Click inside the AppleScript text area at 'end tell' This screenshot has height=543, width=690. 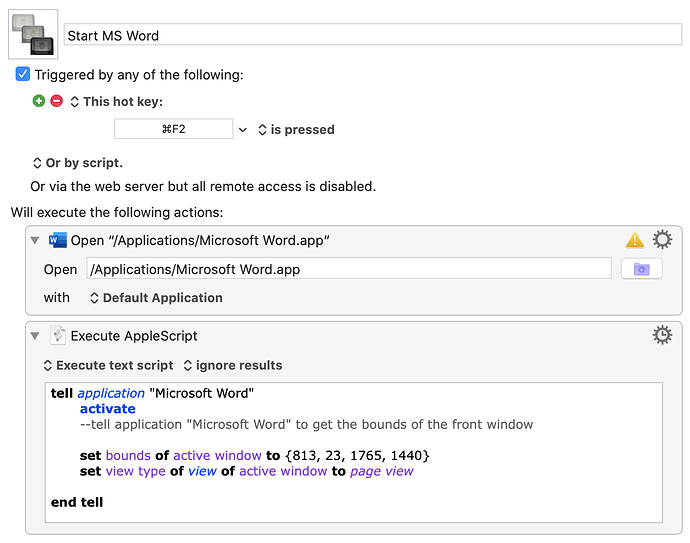click(x=77, y=502)
